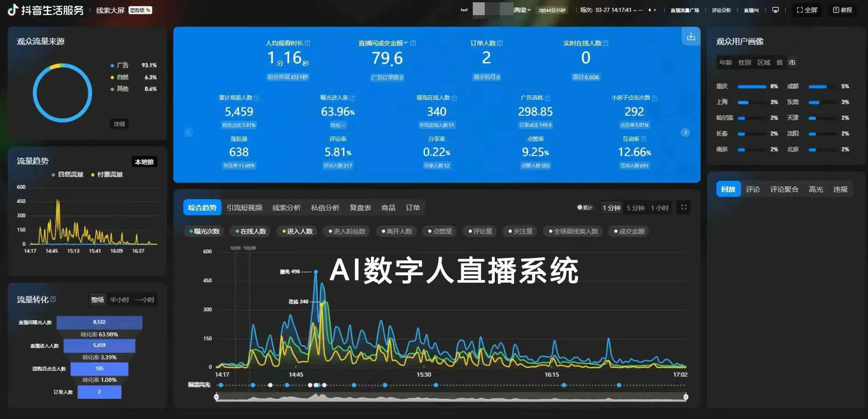868x419 pixels.
Task: Click the right handle of the timeline range slider
Action: pos(686,397)
